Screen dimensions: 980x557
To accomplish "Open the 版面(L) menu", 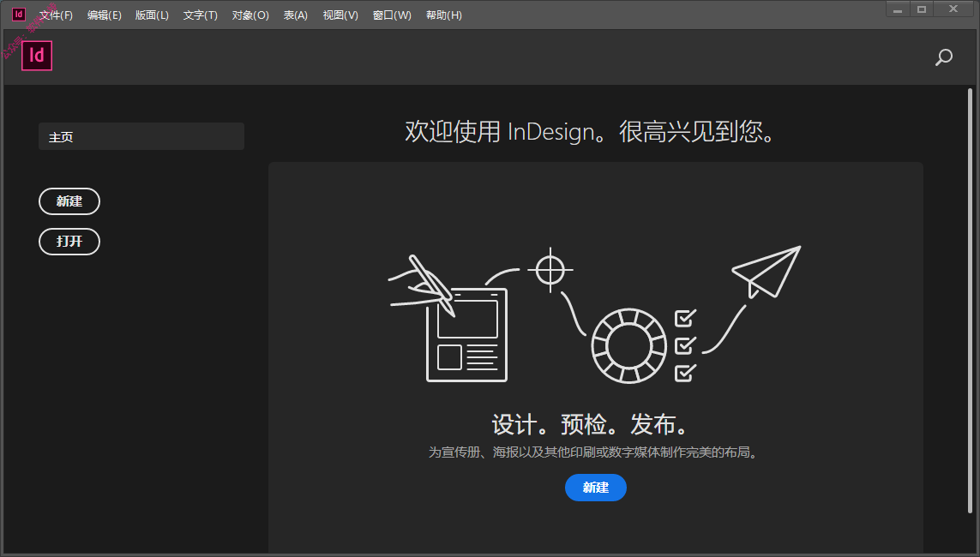I will pos(152,15).
